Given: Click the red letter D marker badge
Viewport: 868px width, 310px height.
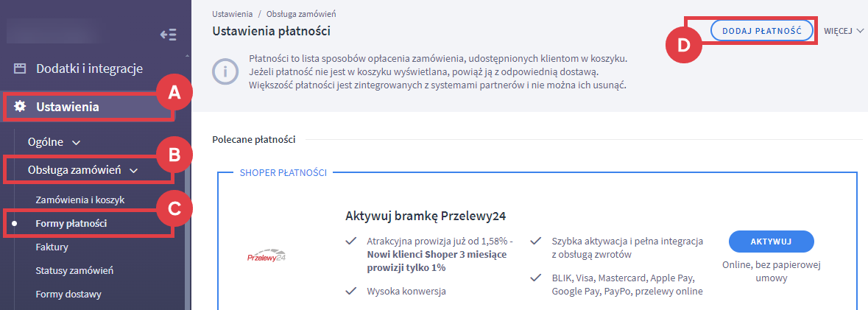Looking at the screenshot, I should tap(684, 44).
